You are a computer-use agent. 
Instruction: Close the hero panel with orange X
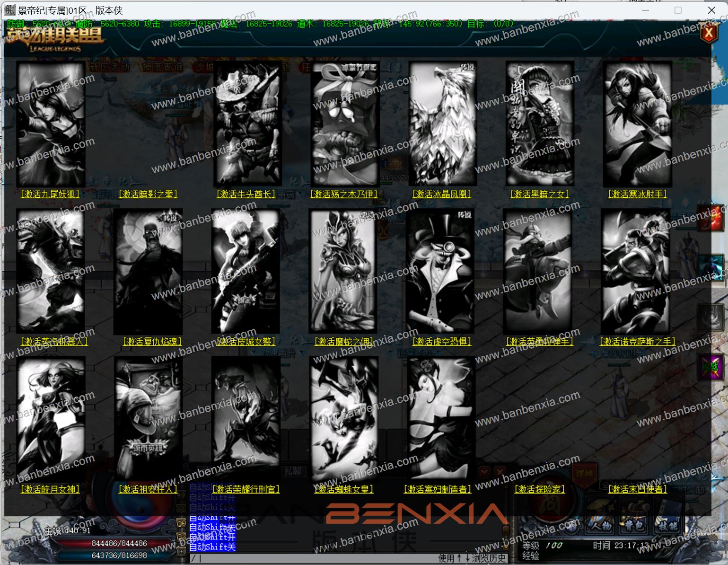pyautogui.click(x=708, y=33)
